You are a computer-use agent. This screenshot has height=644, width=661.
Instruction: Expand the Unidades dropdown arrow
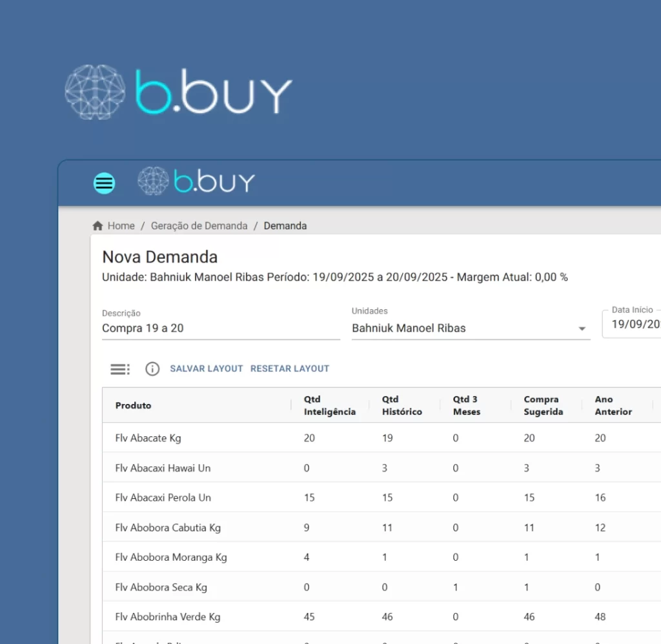pos(582,328)
